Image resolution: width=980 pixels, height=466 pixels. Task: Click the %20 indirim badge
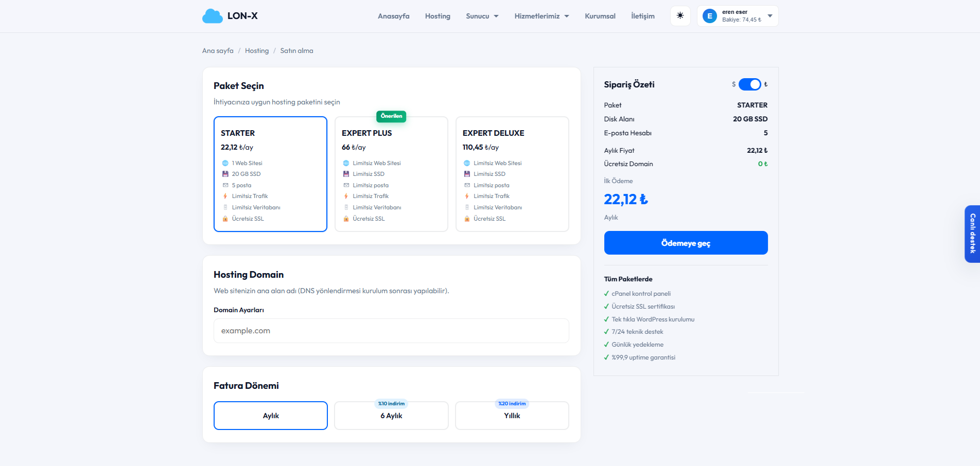coord(512,404)
